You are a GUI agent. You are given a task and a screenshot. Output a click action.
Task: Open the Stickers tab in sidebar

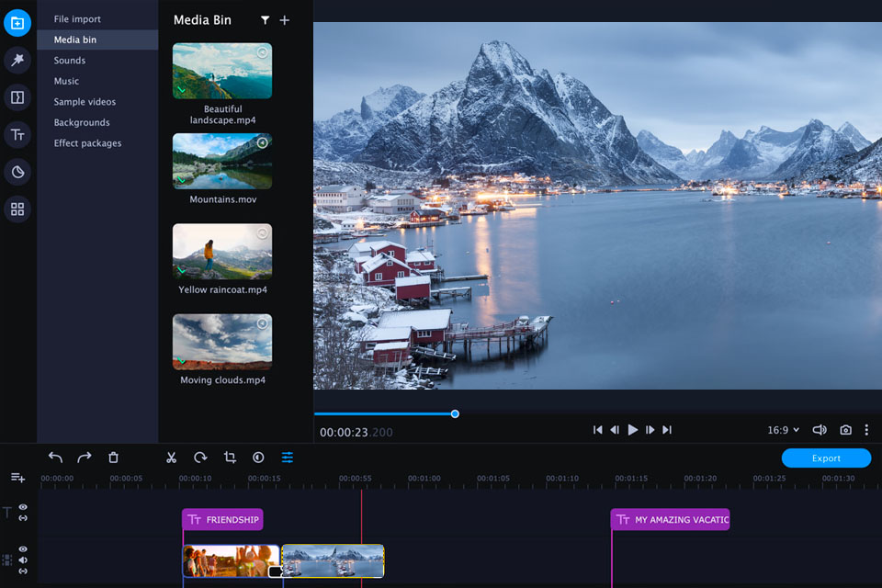coord(17,172)
